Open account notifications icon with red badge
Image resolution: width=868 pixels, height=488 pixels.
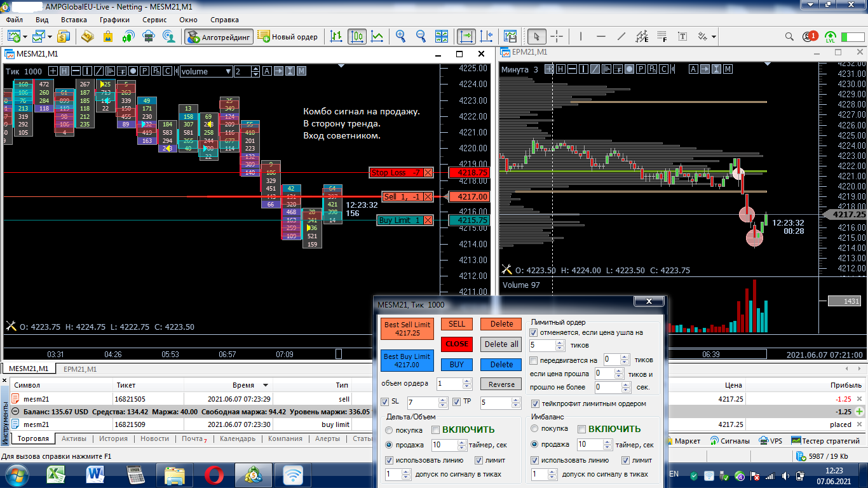[810, 37]
